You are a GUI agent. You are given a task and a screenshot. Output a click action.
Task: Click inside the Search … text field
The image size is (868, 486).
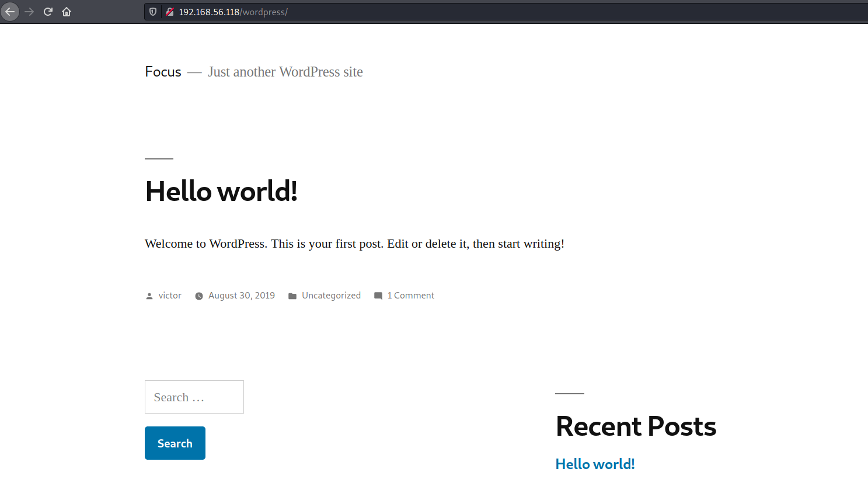pos(194,397)
